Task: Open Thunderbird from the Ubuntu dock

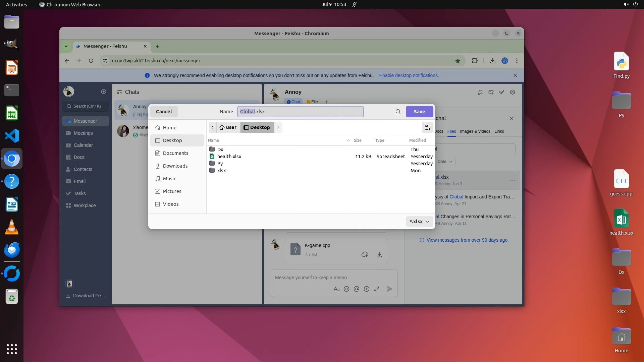Action: tap(12, 250)
